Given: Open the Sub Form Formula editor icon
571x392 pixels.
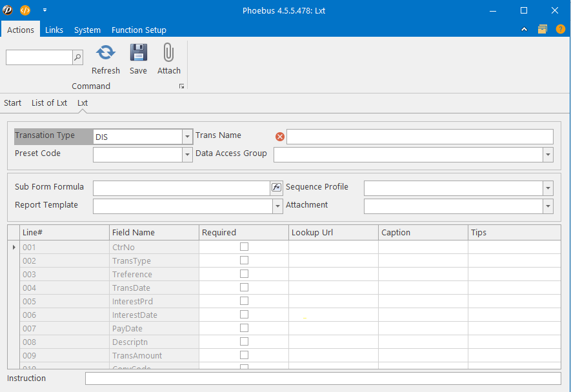Looking at the screenshot, I should tap(276, 188).
